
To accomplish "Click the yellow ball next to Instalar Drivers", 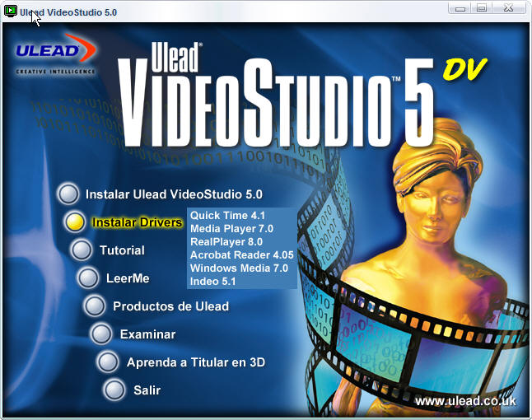I will click(75, 222).
